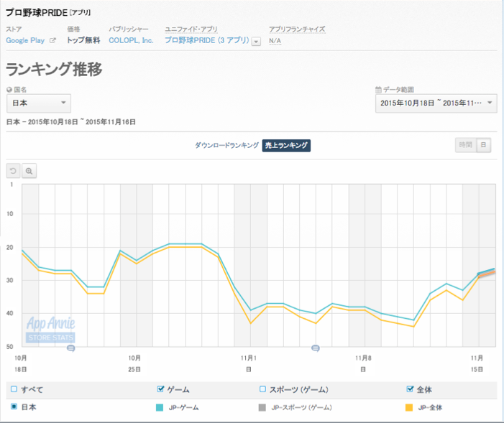Image resolution: width=504 pixels, height=423 pixels.
Task: Click the chart comment marker near 10月21日
Action: [70, 348]
